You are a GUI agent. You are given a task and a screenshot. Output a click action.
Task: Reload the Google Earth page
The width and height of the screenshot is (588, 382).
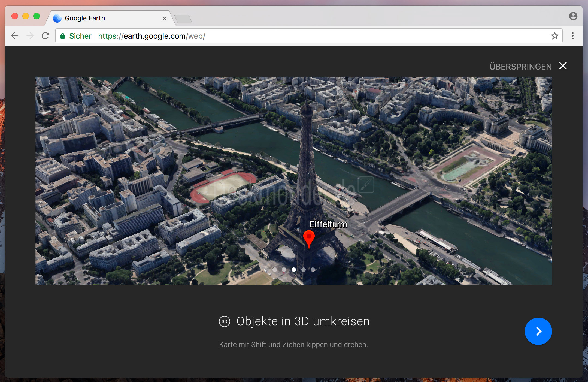point(45,36)
